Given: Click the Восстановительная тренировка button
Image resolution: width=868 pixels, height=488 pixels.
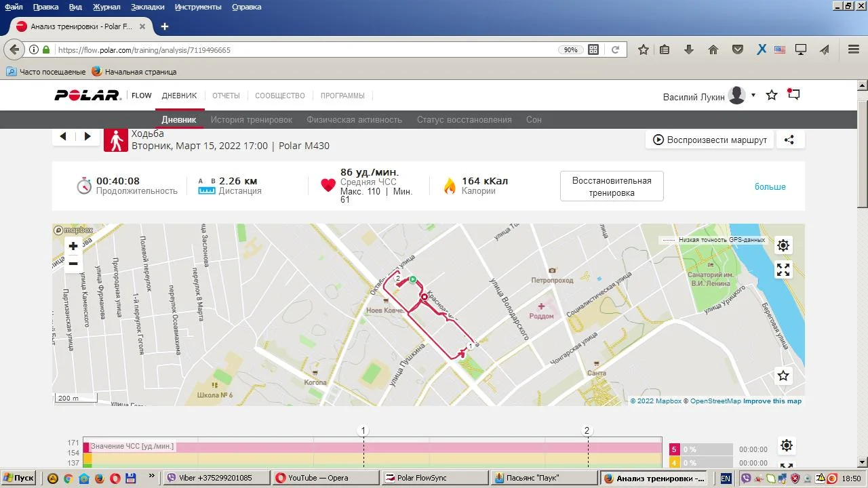Looking at the screenshot, I should click(x=612, y=186).
